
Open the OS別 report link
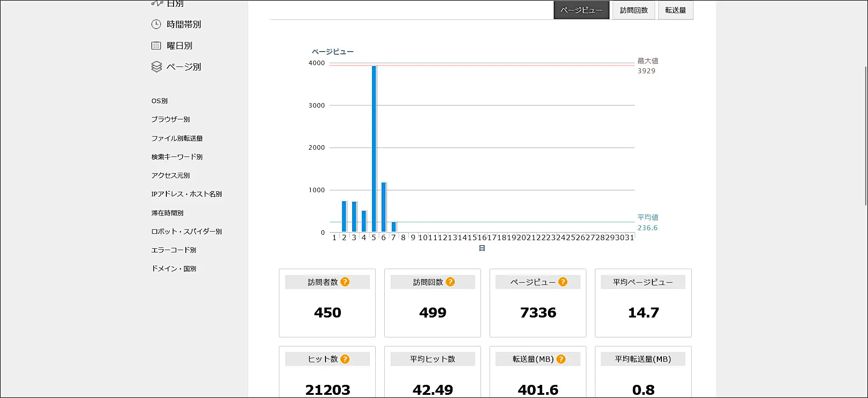tap(160, 101)
